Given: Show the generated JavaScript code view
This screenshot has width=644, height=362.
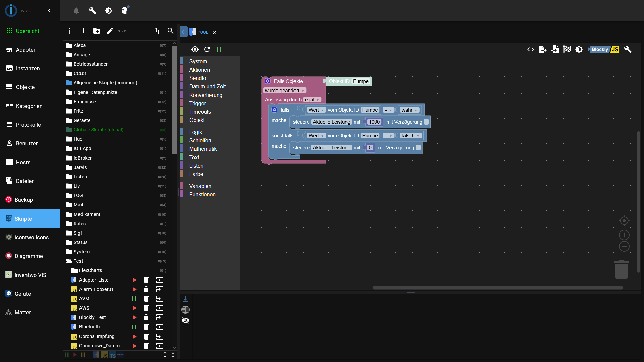Looking at the screenshot, I should pyautogui.click(x=530, y=49).
